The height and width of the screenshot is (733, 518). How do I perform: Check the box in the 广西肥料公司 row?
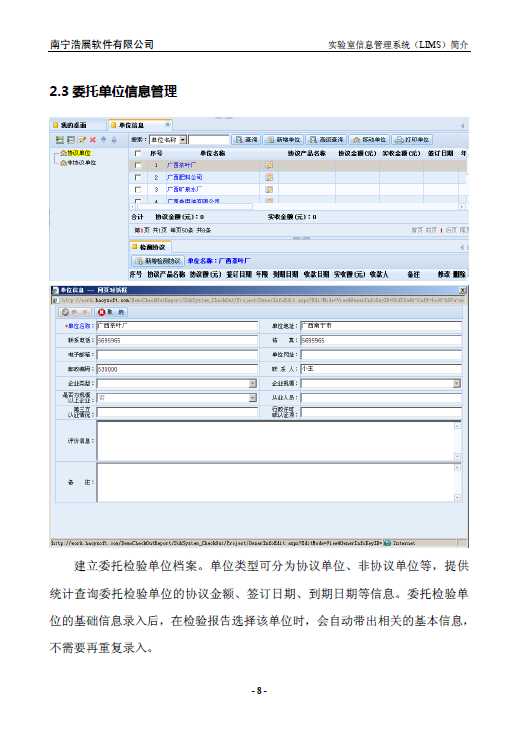(x=137, y=177)
